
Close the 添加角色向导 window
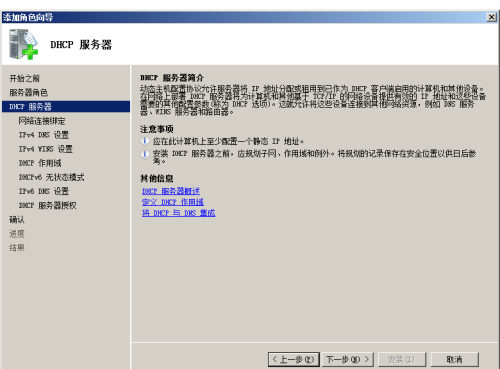492,17
